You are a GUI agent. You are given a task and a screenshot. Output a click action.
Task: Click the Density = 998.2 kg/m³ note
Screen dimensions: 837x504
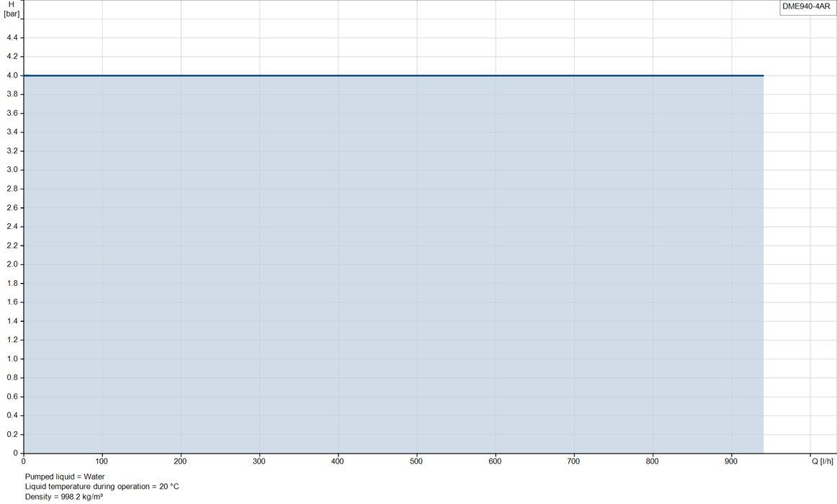[x=63, y=497]
